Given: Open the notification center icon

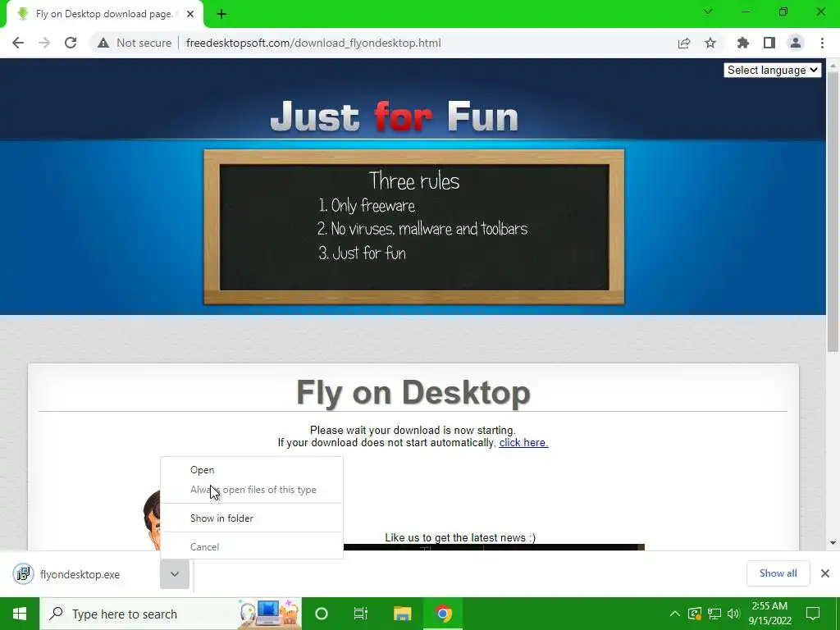Looking at the screenshot, I should 813,614.
